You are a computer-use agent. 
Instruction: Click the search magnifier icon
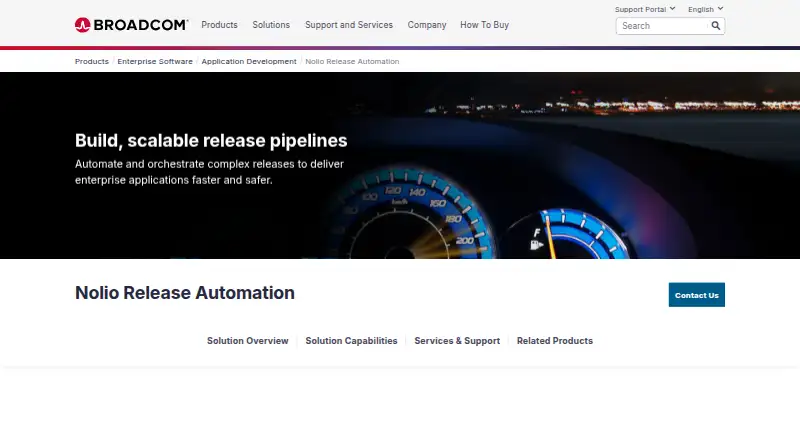tap(716, 26)
